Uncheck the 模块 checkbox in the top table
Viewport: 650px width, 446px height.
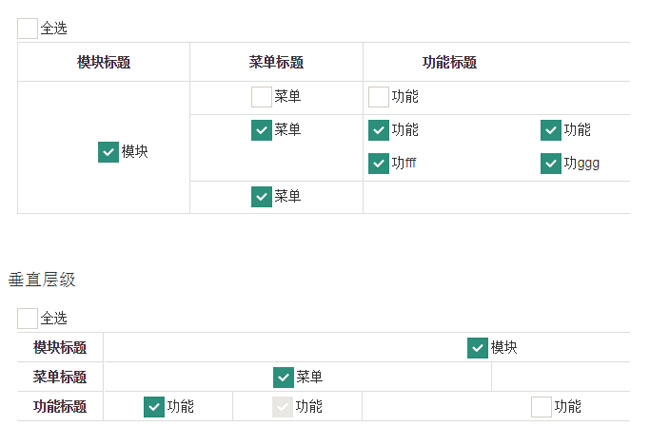(x=109, y=152)
